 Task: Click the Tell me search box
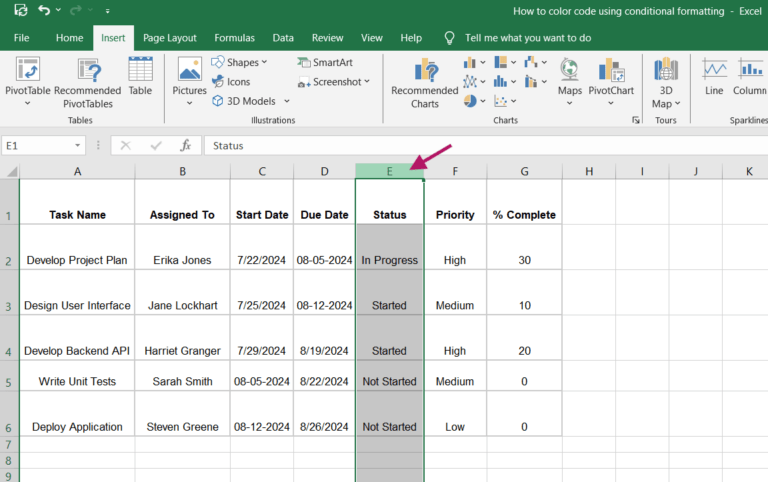tap(527, 38)
